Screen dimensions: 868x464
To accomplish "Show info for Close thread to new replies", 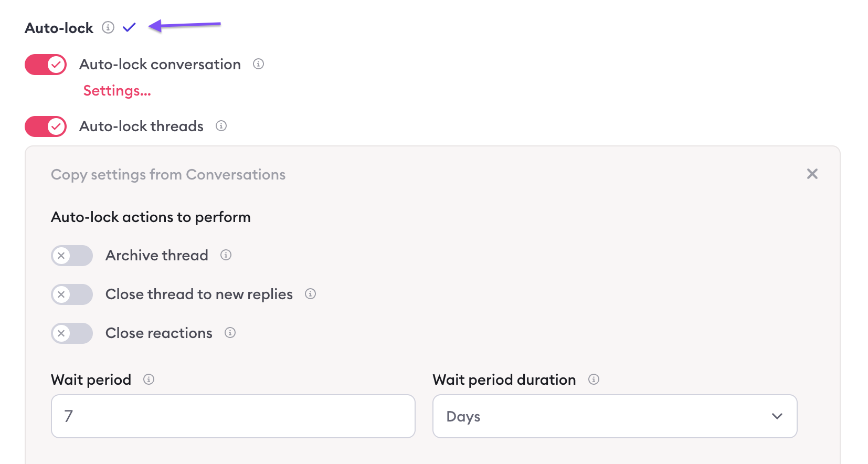I will 310,294.
